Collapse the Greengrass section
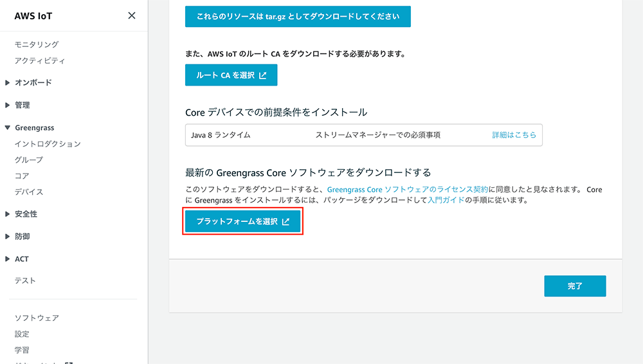This screenshot has height=364, width=643. 33,128
